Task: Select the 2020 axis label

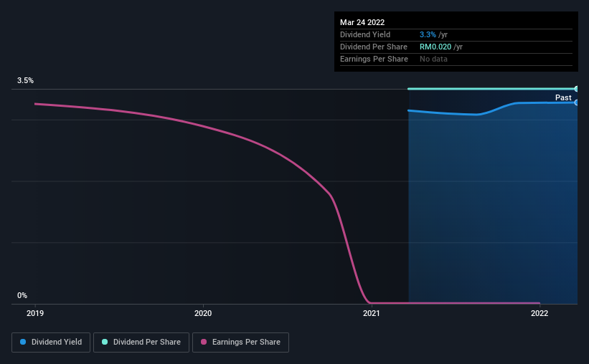Action: coord(203,313)
